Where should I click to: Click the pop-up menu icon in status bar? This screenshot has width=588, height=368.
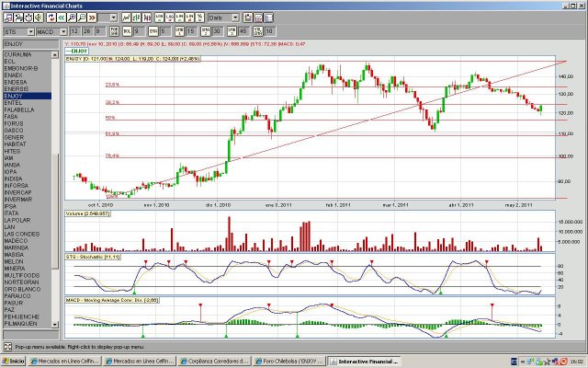pyautogui.click(x=7, y=347)
